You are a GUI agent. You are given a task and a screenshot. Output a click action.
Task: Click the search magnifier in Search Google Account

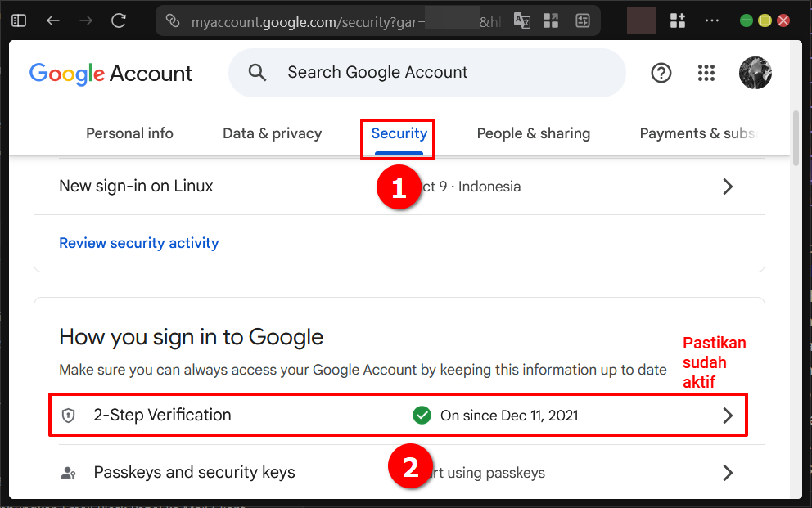tap(256, 73)
